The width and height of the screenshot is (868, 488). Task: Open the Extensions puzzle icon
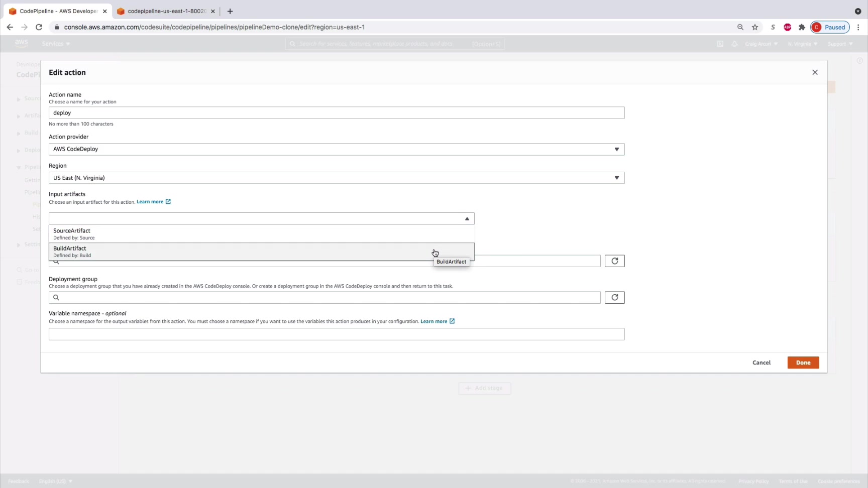pyautogui.click(x=802, y=27)
